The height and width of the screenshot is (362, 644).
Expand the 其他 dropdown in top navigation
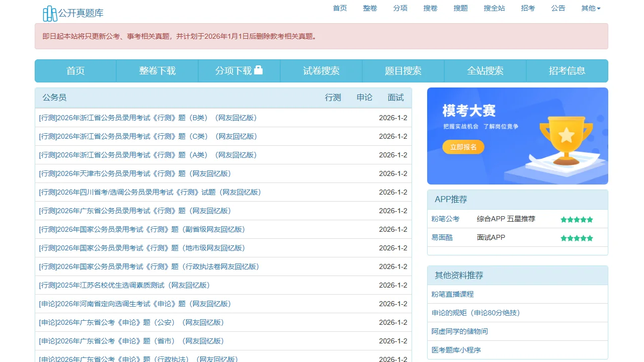(x=590, y=8)
